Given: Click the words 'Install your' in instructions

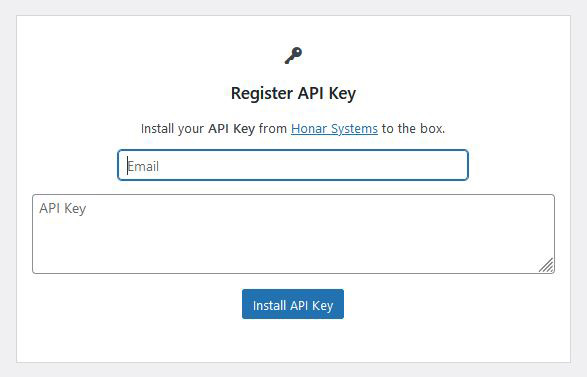Looking at the screenshot, I should tap(172, 129).
